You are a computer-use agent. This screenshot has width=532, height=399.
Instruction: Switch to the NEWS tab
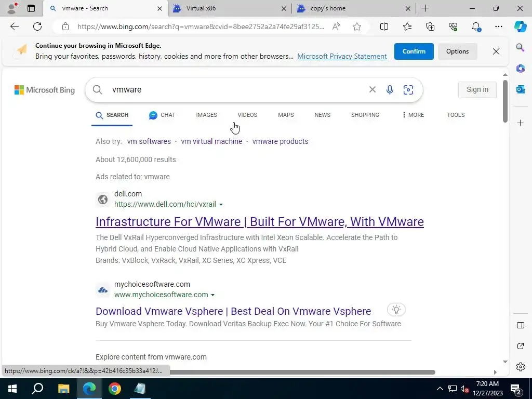tap(322, 115)
